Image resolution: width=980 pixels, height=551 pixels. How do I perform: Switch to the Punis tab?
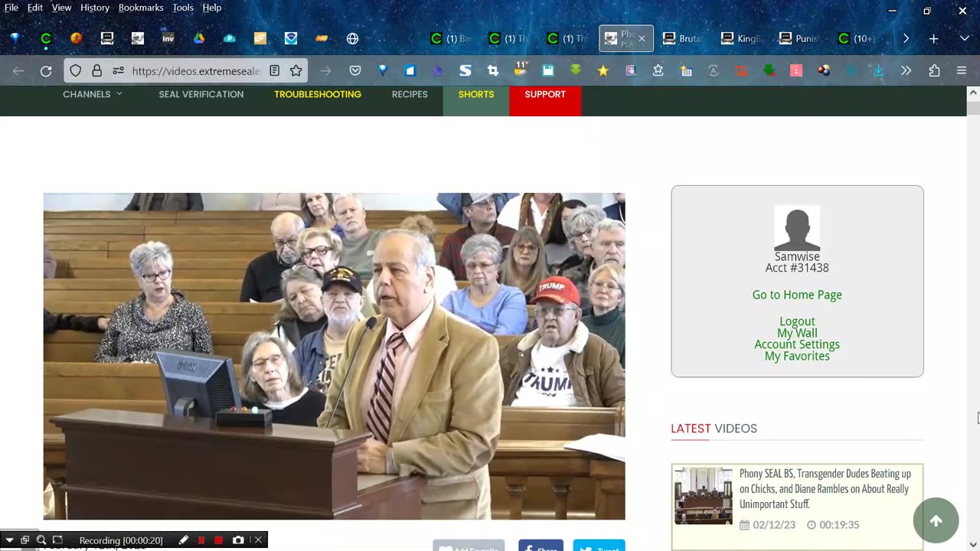tap(800, 38)
